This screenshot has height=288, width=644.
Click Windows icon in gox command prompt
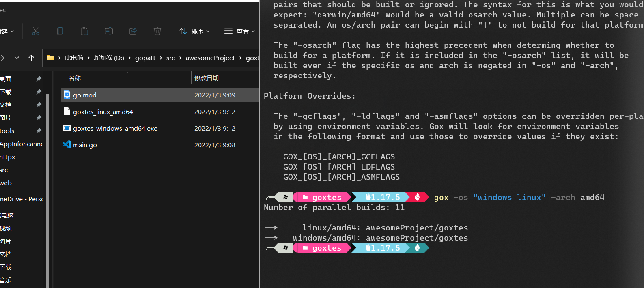pyautogui.click(x=285, y=197)
